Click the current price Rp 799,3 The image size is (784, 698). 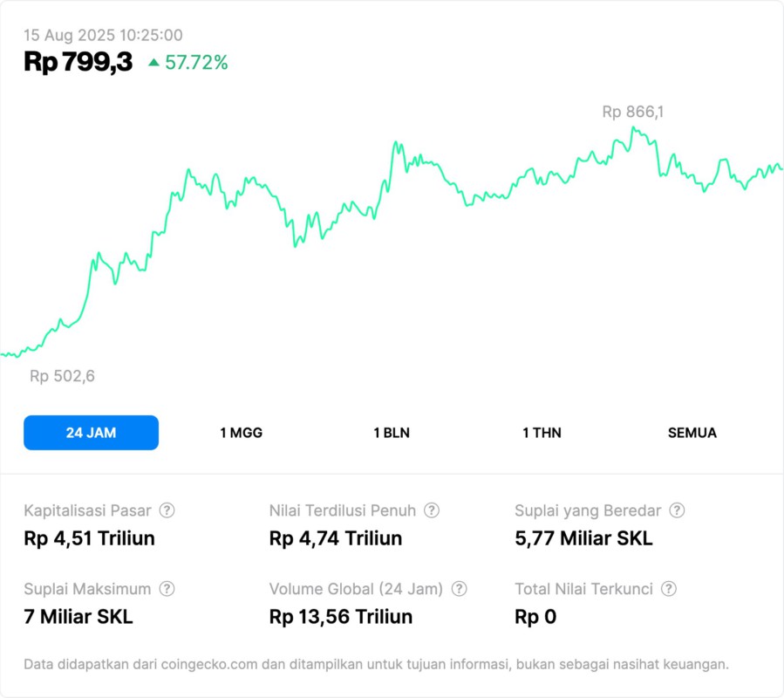tap(78, 62)
